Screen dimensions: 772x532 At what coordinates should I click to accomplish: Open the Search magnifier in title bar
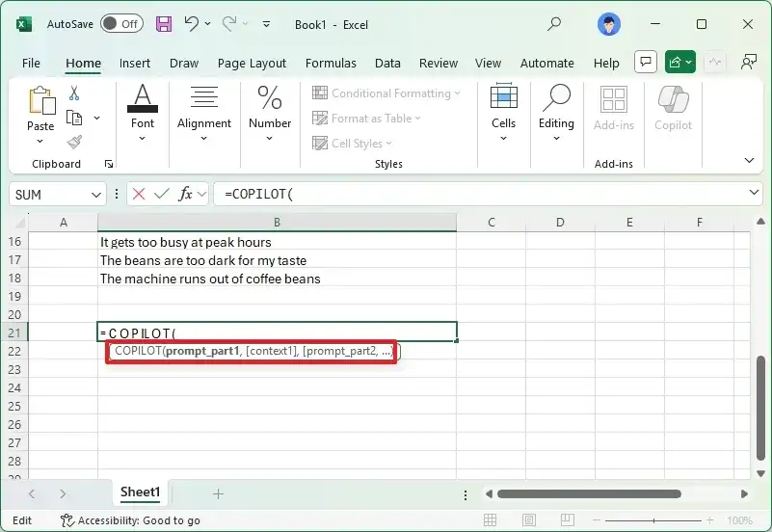point(554,24)
